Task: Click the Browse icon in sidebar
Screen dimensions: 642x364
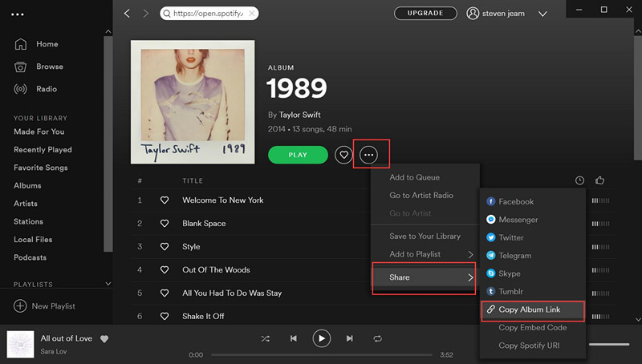Action: coord(21,67)
